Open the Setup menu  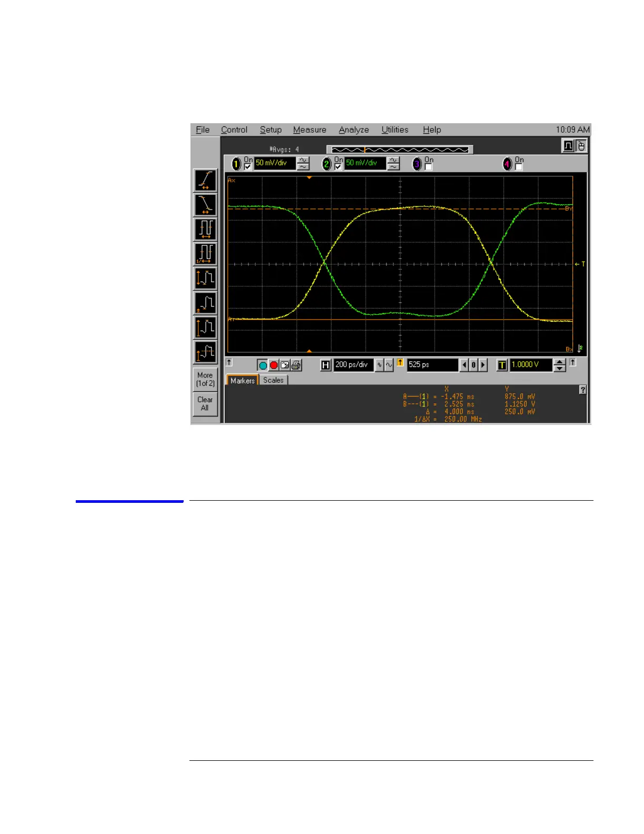point(270,130)
